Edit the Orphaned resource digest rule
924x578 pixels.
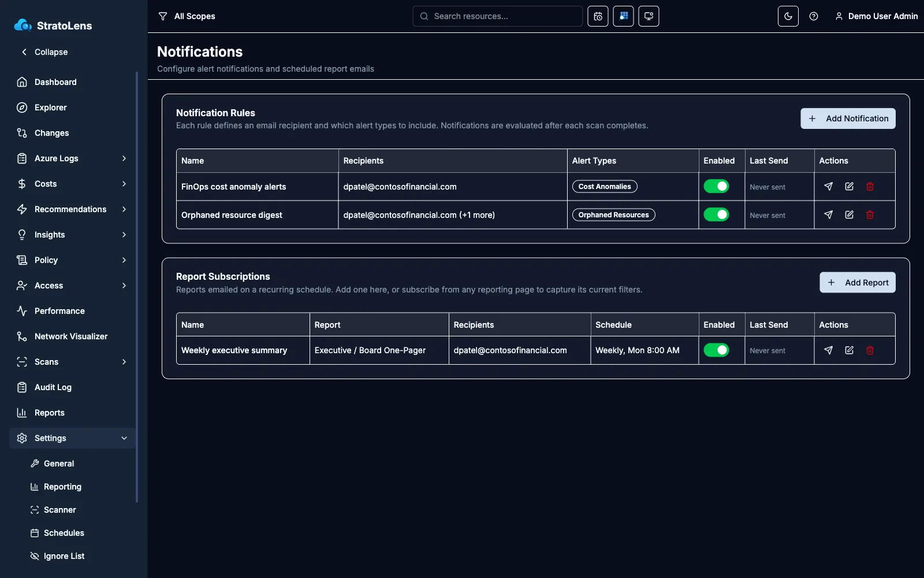pos(849,214)
